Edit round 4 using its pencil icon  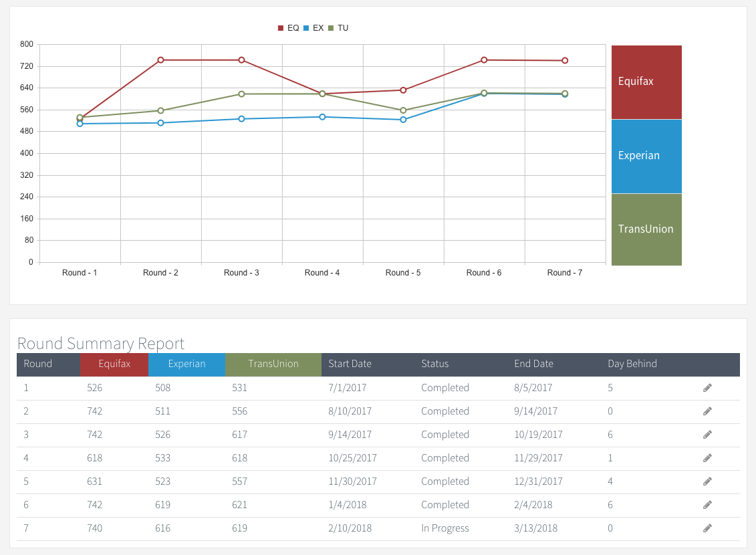pos(707,458)
